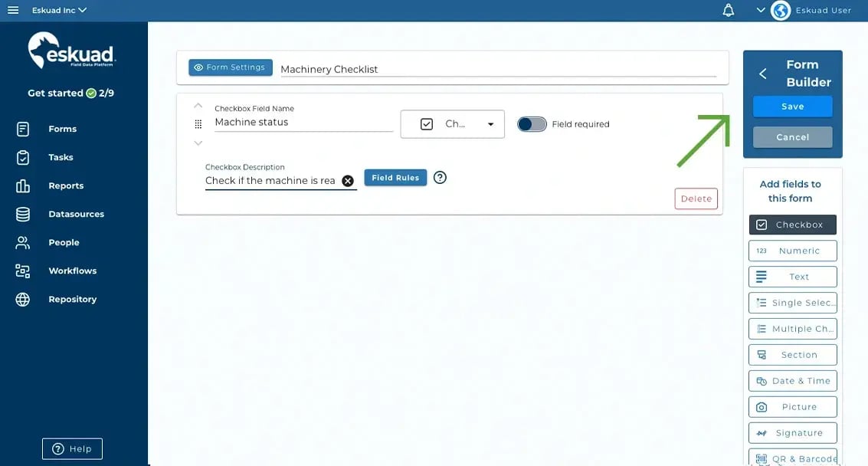
Task: Open the hamburger menu icon
Action: (13, 10)
